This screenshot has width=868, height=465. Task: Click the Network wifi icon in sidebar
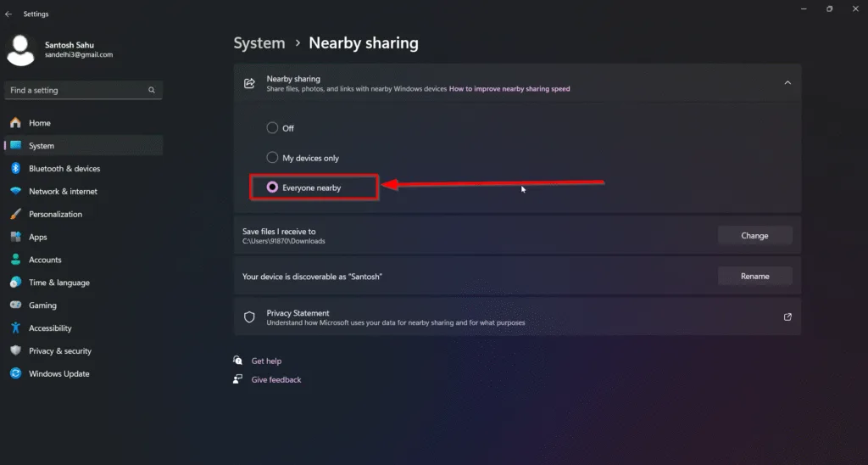click(15, 191)
